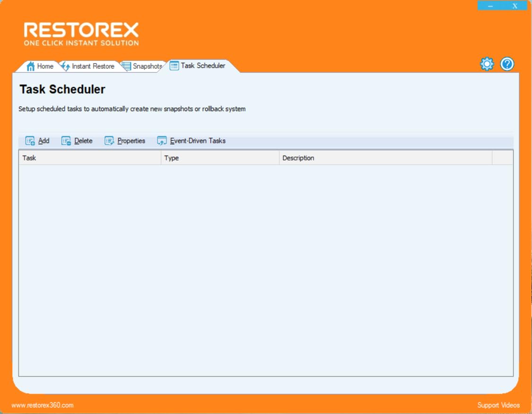Sort by the Description column header
This screenshot has width=532, height=414.
(x=386, y=158)
